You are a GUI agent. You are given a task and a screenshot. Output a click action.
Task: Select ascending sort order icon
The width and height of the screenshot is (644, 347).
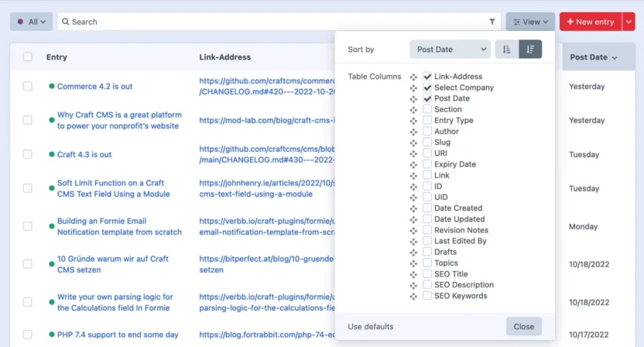507,50
